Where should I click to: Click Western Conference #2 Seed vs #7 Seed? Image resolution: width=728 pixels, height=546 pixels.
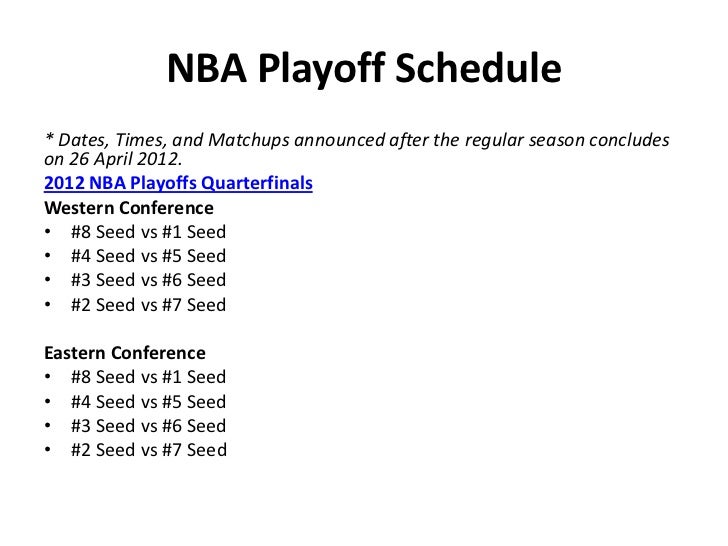coord(149,305)
